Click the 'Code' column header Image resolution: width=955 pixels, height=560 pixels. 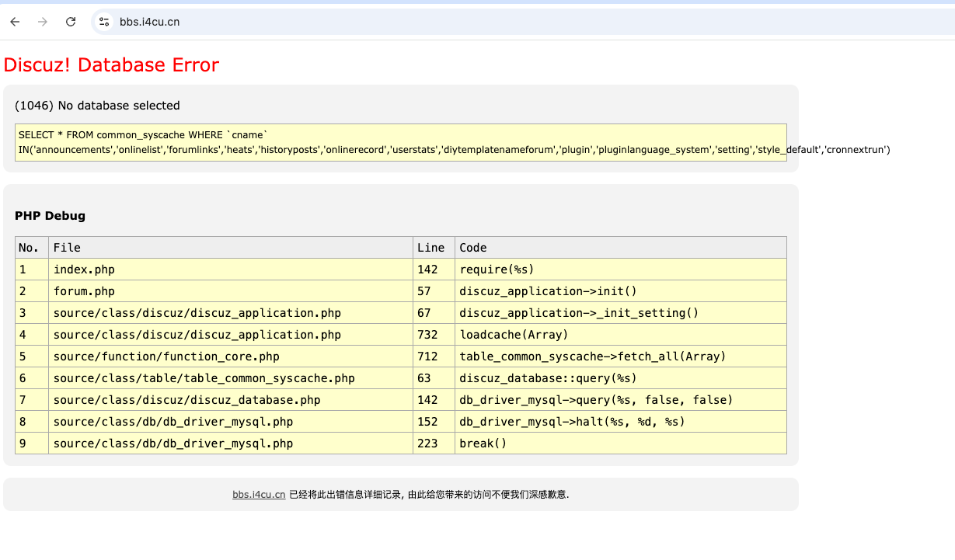[x=621, y=248]
